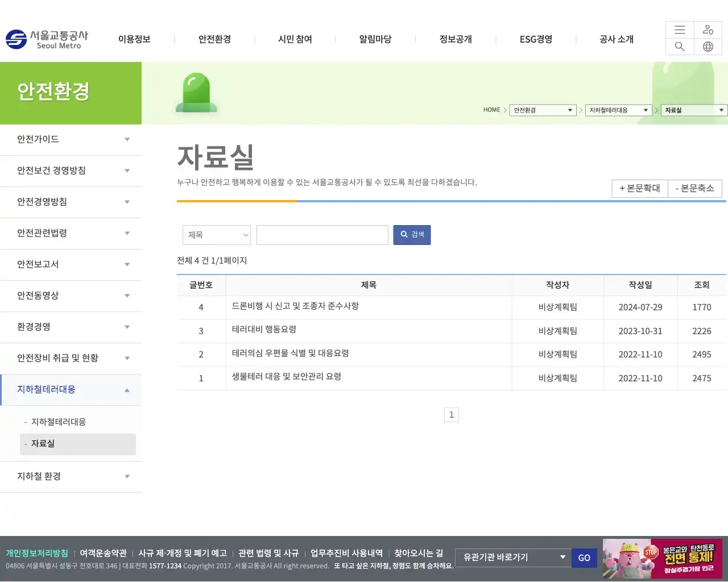Open the 자료실 breadcrumb dropdown
This screenshot has width=728, height=582.
(694, 110)
